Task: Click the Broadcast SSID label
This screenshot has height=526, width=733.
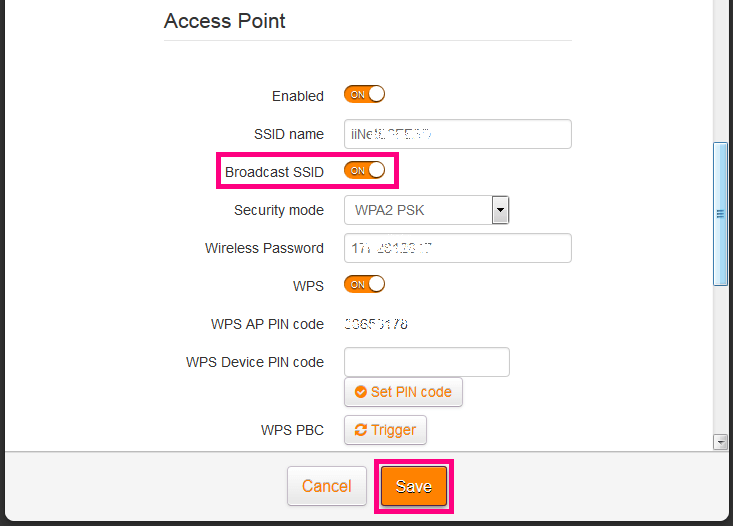Action: click(x=274, y=172)
